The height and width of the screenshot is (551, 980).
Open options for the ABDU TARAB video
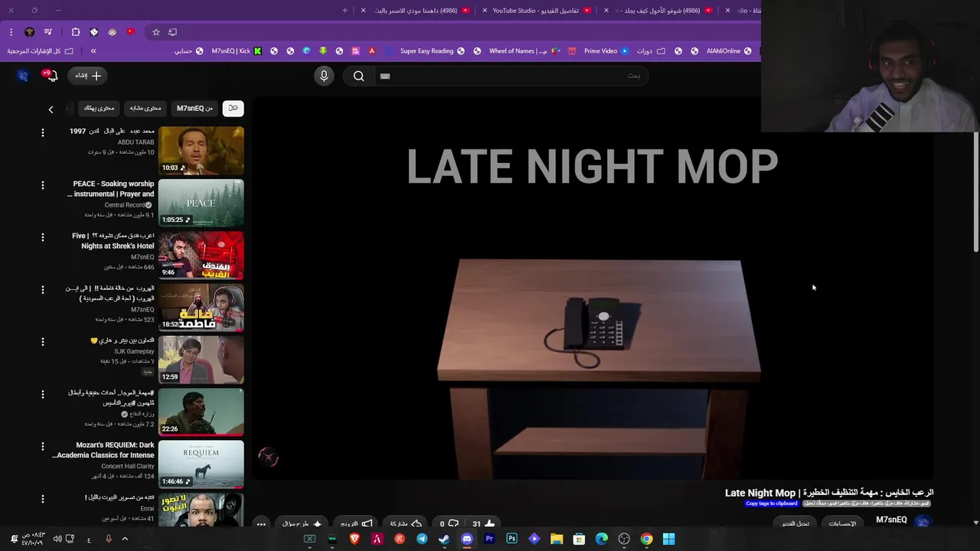43,132
